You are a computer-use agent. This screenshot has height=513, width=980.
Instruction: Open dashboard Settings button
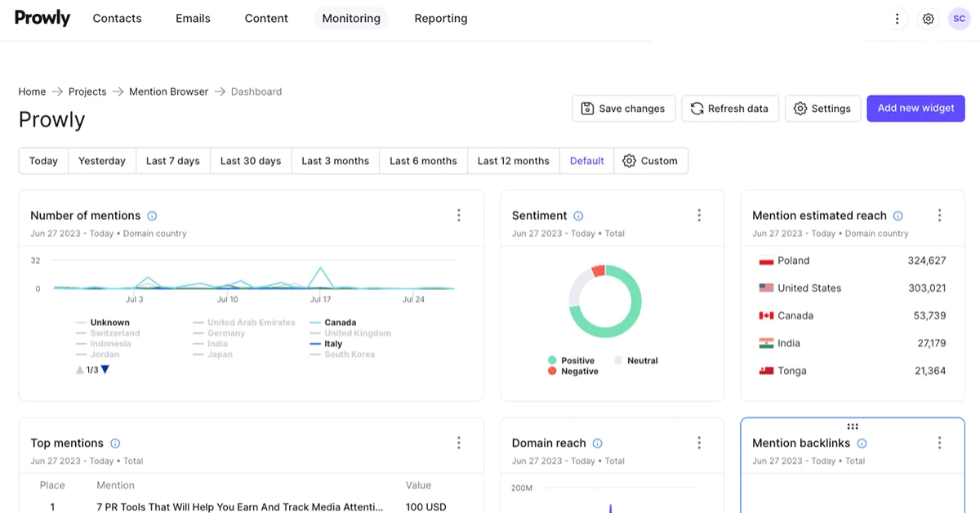click(822, 109)
